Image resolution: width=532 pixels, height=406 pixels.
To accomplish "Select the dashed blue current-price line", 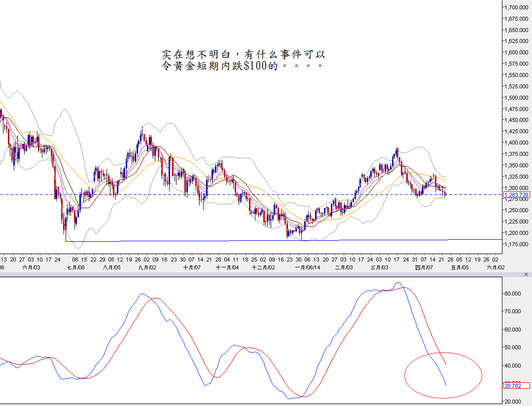I will [x=251, y=194].
